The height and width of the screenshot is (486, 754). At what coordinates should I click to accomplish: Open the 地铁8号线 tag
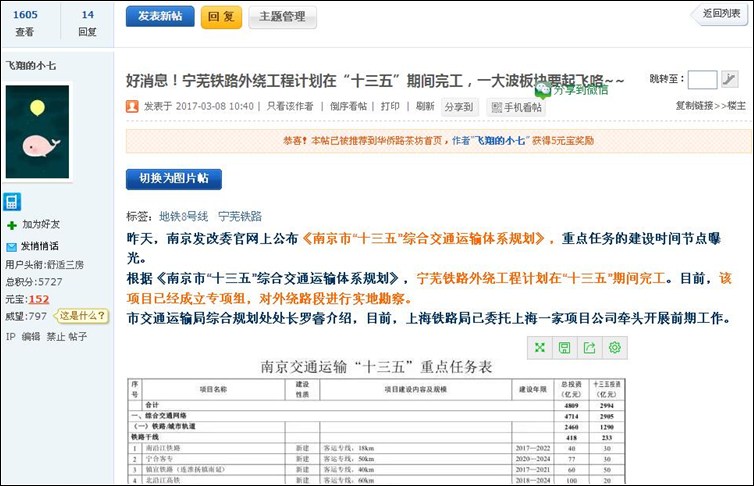click(183, 216)
